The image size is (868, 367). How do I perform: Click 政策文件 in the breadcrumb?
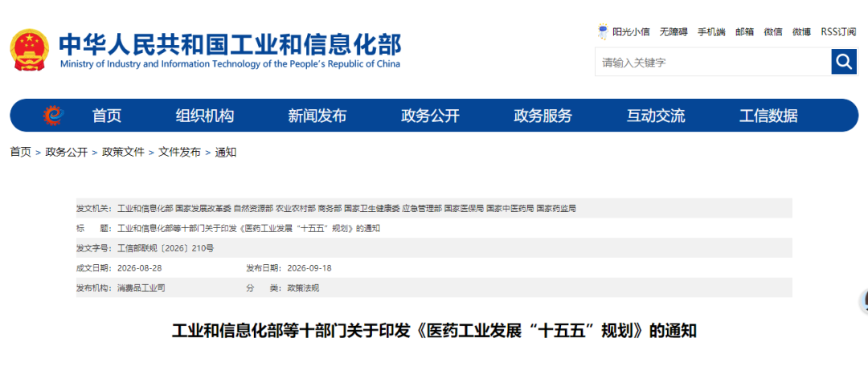[123, 153]
